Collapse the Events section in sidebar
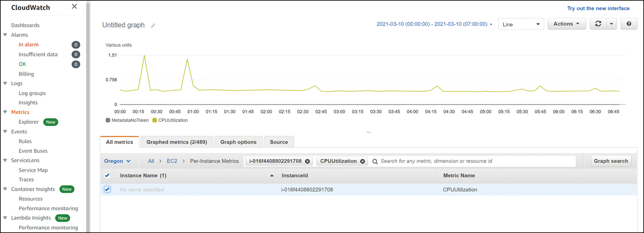 click(5, 132)
